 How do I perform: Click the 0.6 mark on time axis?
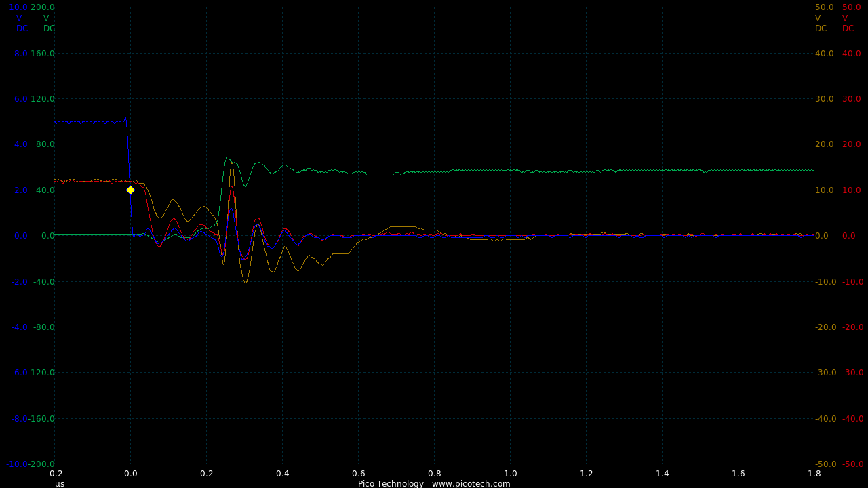[x=358, y=474]
